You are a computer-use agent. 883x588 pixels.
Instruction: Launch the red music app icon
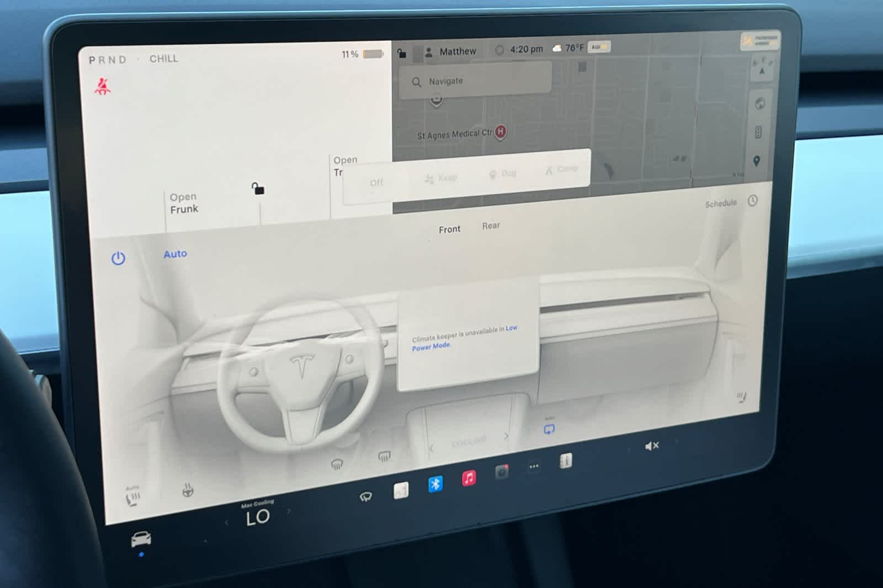(468, 478)
